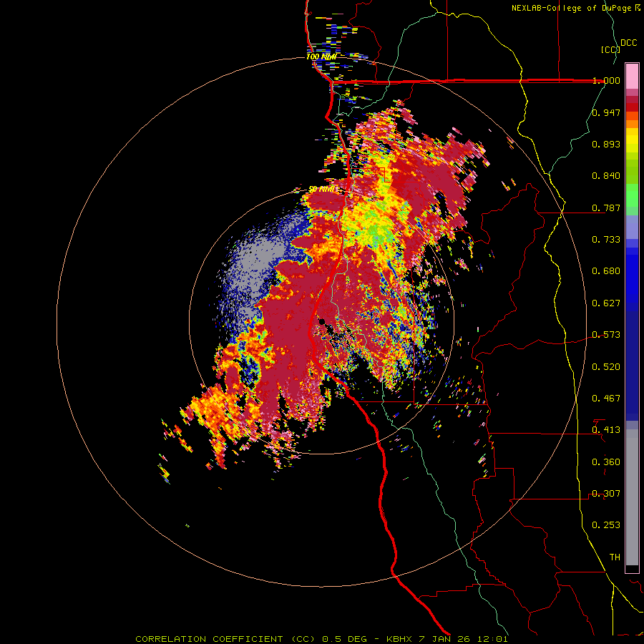Click CORRELATION COEFFICIENT (CC) caption text
Viewport: 644px width, 644px height.
[x=225, y=639]
